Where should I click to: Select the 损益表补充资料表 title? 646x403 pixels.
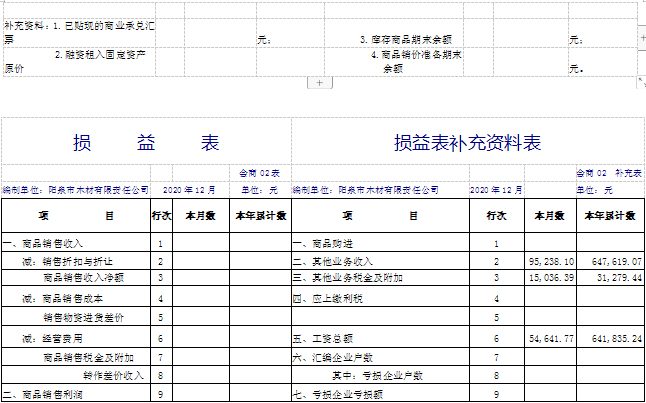[x=467, y=144]
